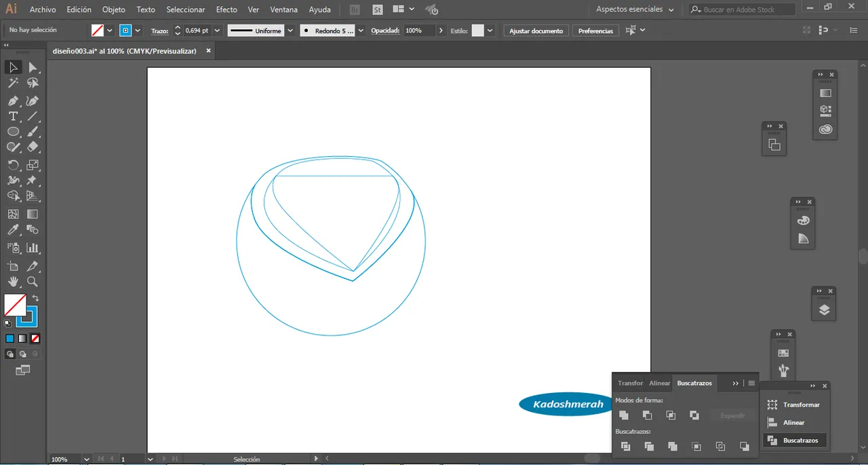This screenshot has height=465, width=868.
Task: Click the Unite shape mode icon
Action: pyautogui.click(x=624, y=415)
